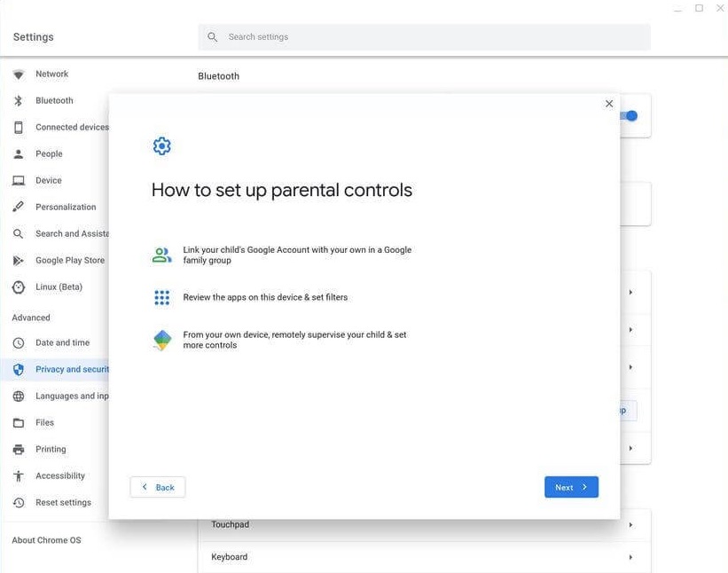Select the Network icon in the sidebar

pyautogui.click(x=18, y=74)
